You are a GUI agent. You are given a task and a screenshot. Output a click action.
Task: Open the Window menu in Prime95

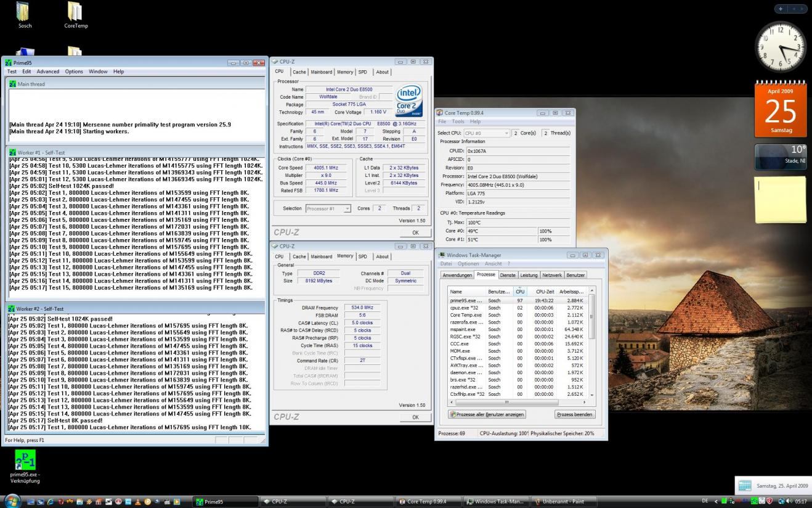click(98, 72)
